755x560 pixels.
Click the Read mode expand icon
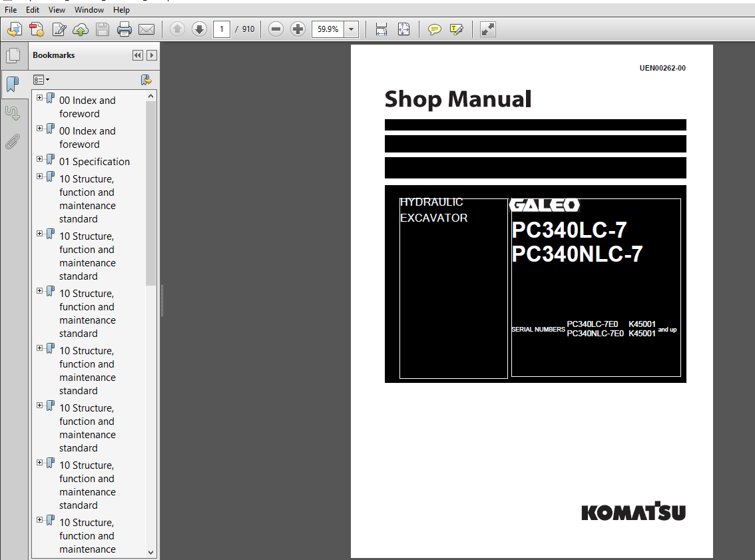tap(488, 29)
